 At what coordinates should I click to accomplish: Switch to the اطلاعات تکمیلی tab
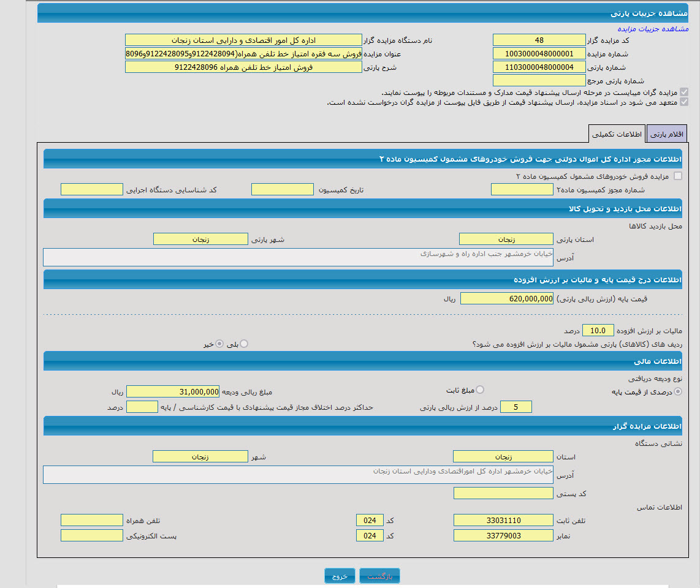[x=617, y=134]
